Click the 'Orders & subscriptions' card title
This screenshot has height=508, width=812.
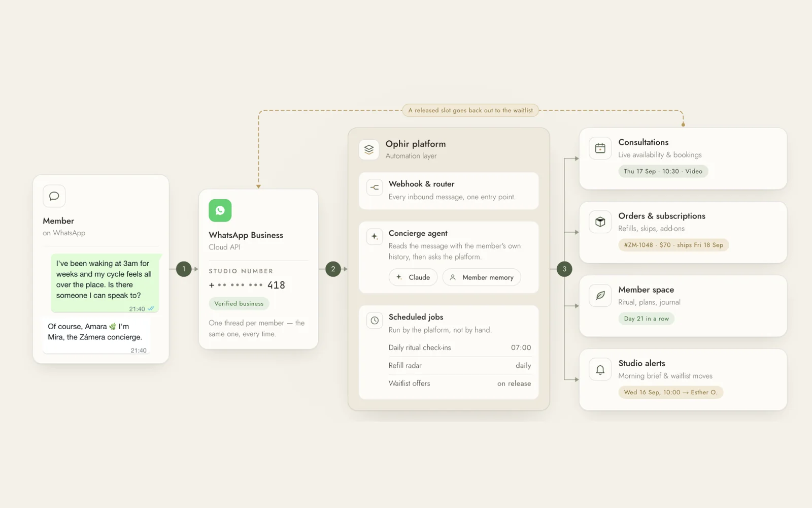(x=662, y=216)
